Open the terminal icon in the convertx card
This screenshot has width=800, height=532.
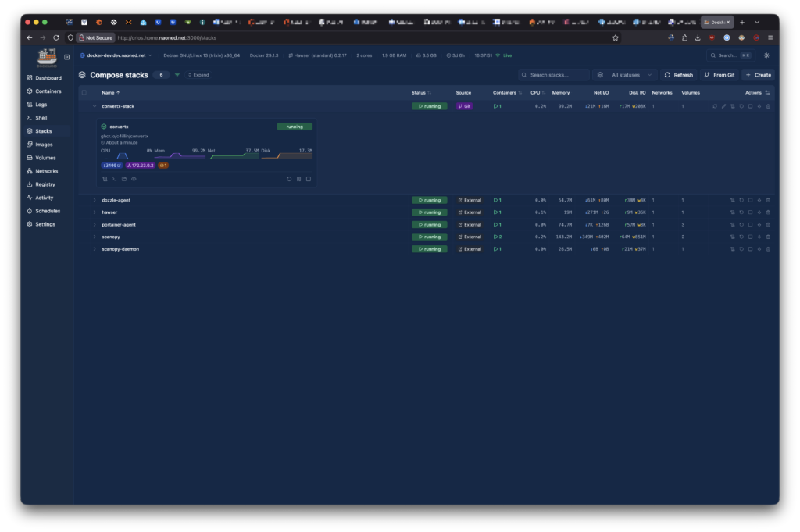point(114,179)
